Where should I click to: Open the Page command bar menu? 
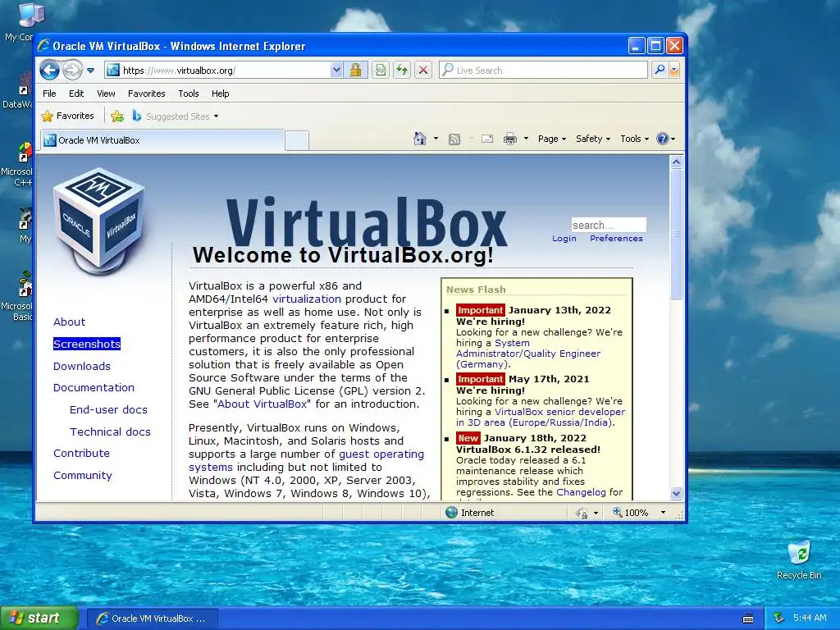552,139
